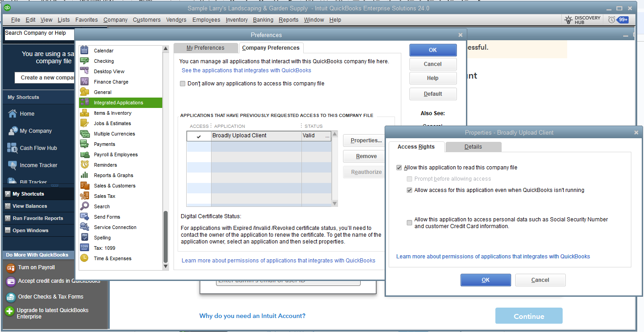Open the Vendors menu
This screenshot has height=332, width=644.
[x=176, y=20]
